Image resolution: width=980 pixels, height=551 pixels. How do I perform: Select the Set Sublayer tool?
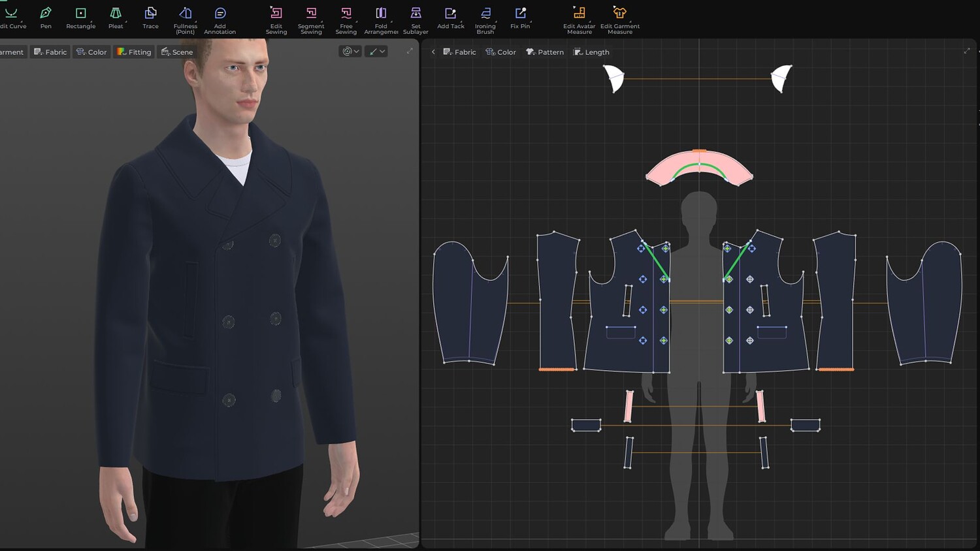(x=416, y=20)
